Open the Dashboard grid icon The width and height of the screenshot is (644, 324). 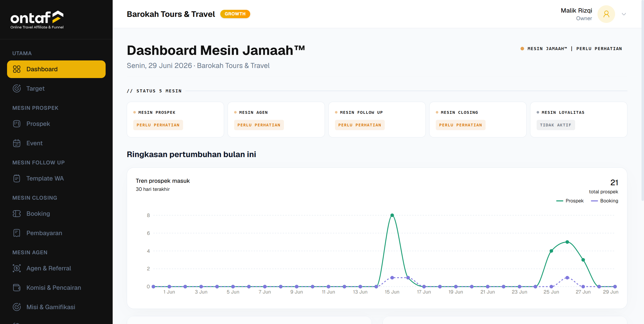(17, 69)
